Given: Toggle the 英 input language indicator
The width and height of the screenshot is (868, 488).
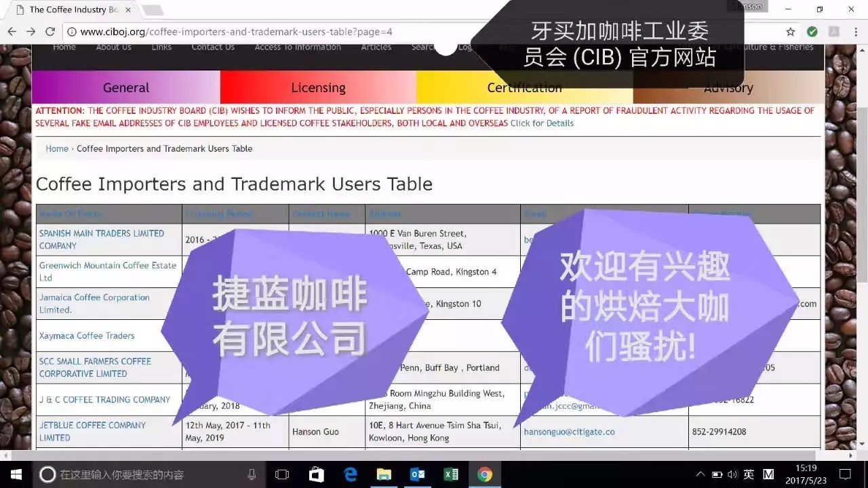Looking at the screenshot, I should coord(749,474).
